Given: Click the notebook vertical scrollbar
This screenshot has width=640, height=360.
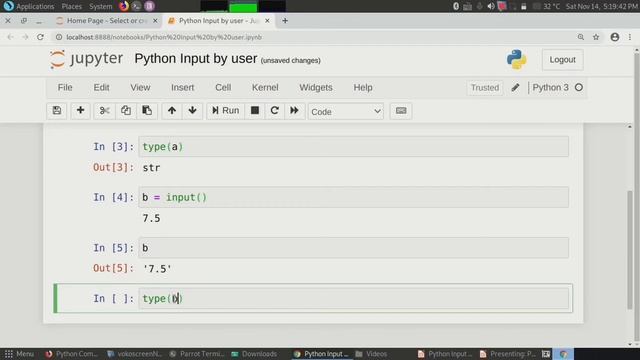Looking at the screenshot, I should point(630,249).
